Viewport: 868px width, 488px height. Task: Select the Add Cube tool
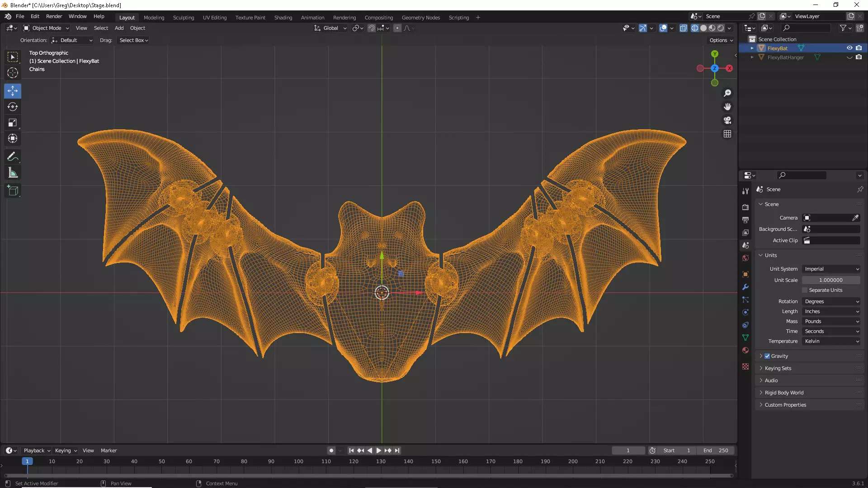tap(13, 191)
